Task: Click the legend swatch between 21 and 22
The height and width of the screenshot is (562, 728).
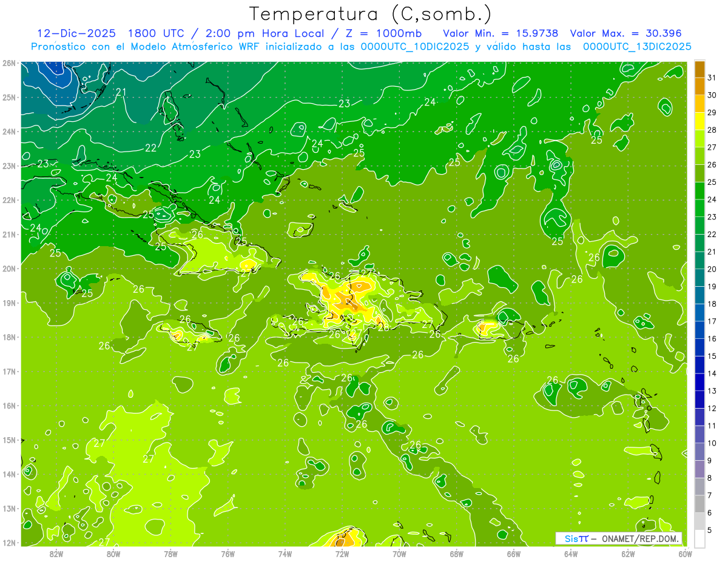Action: 699,243
